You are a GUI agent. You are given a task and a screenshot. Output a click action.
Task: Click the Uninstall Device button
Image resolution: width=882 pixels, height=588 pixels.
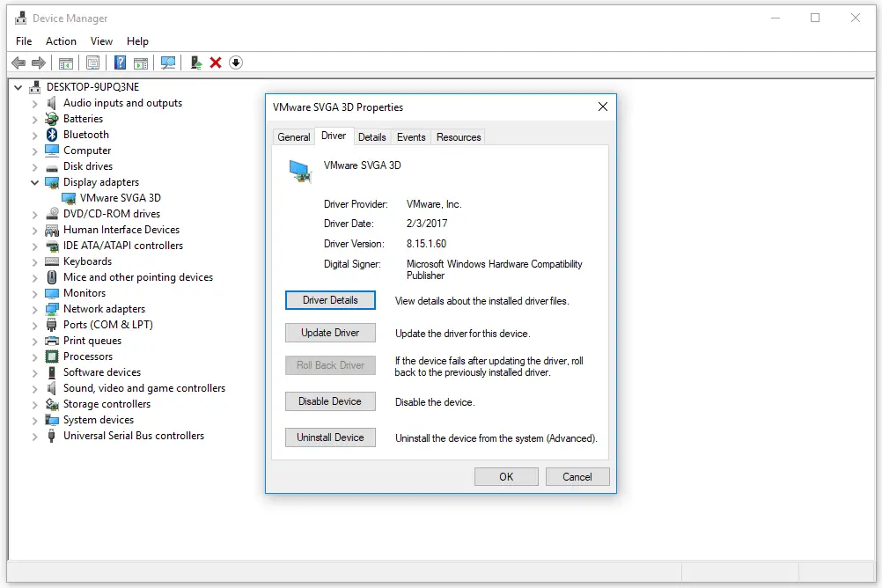[330, 437]
